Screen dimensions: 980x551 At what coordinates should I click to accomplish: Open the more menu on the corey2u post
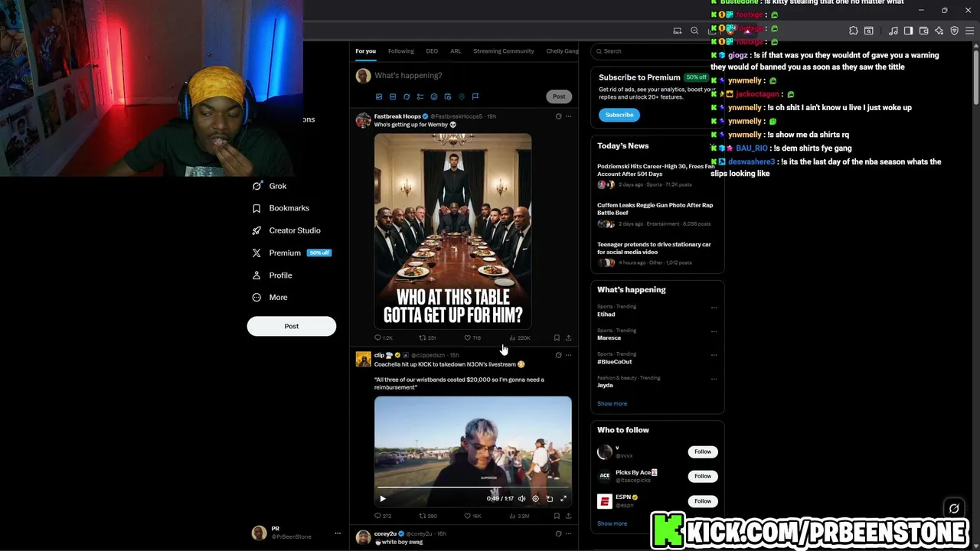tap(568, 533)
